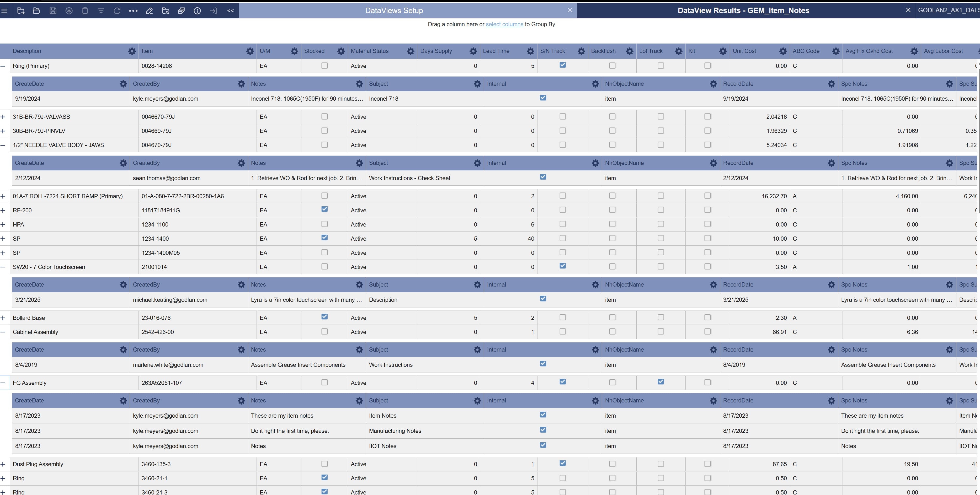Open the info circle icon
This screenshot has width=980, height=495.
[197, 11]
